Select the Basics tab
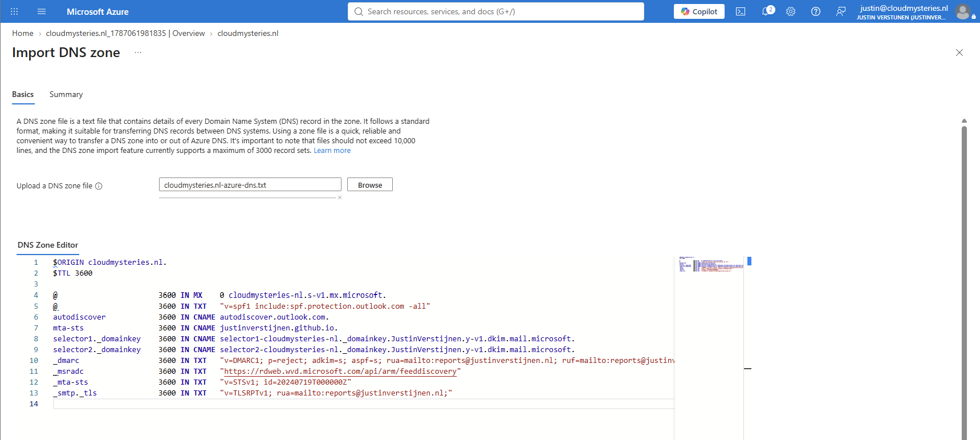Image resolution: width=980 pixels, height=440 pixels. pyautogui.click(x=23, y=95)
